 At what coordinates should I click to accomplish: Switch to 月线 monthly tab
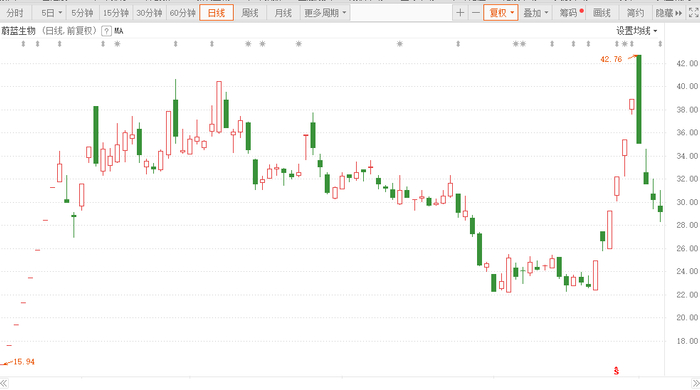click(283, 13)
